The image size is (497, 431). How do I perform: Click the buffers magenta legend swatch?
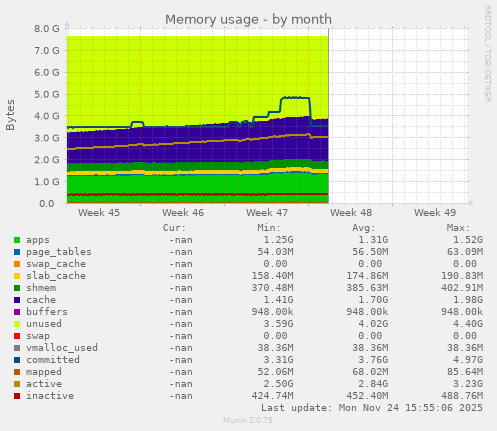pos(17,312)
